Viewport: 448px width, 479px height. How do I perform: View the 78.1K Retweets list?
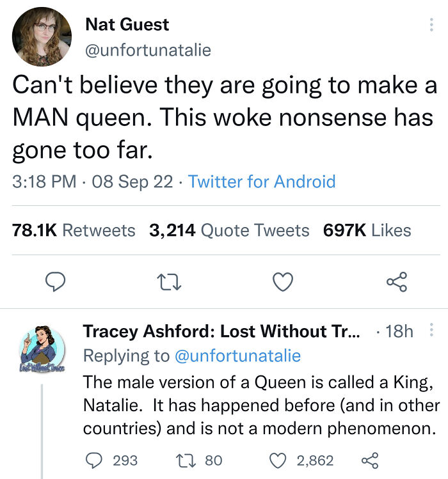pyautogui.click(x=74, y=230)
